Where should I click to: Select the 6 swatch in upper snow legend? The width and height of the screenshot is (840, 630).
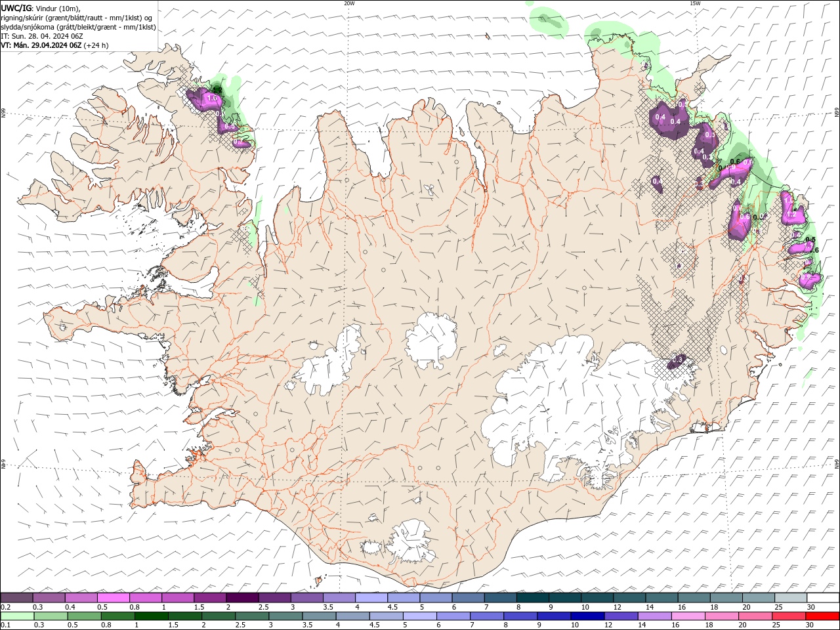pyautogui.click(x=468, y=598)
